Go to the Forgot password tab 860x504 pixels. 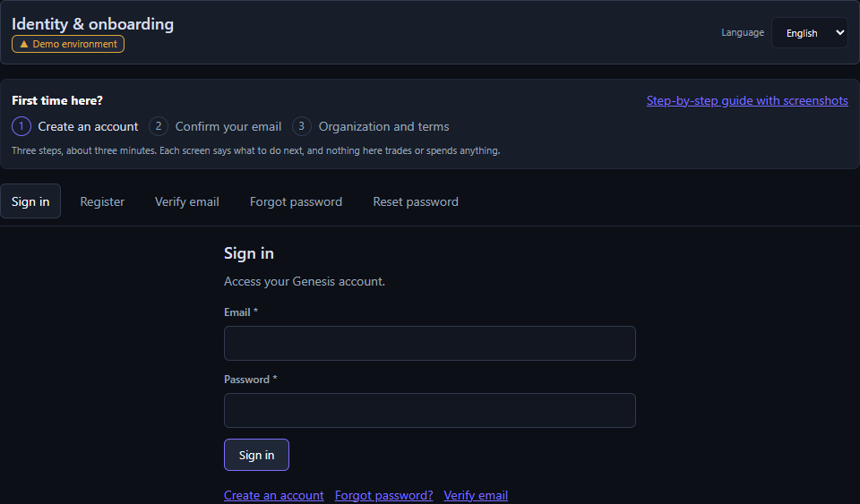(x=296, y=201)
